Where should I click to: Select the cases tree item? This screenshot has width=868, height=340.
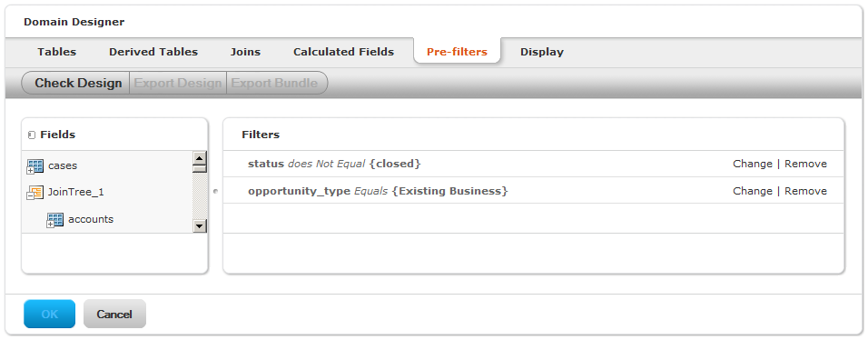tap(63, 165)
